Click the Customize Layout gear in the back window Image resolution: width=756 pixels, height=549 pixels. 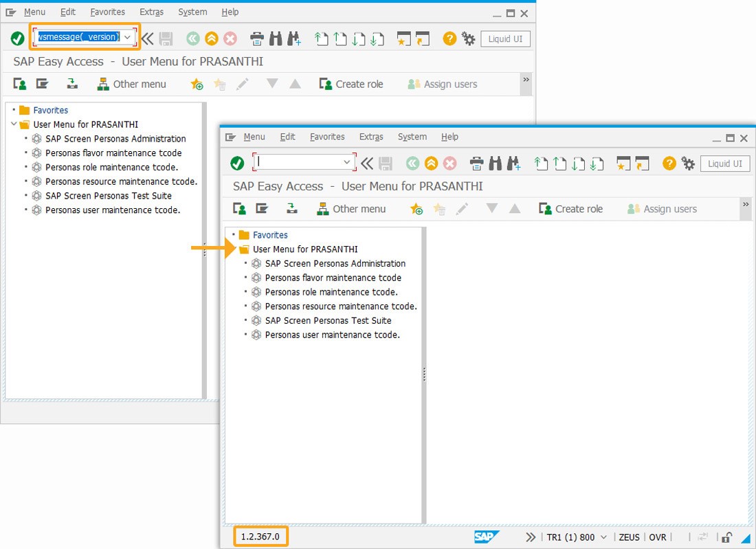point(468,38)
